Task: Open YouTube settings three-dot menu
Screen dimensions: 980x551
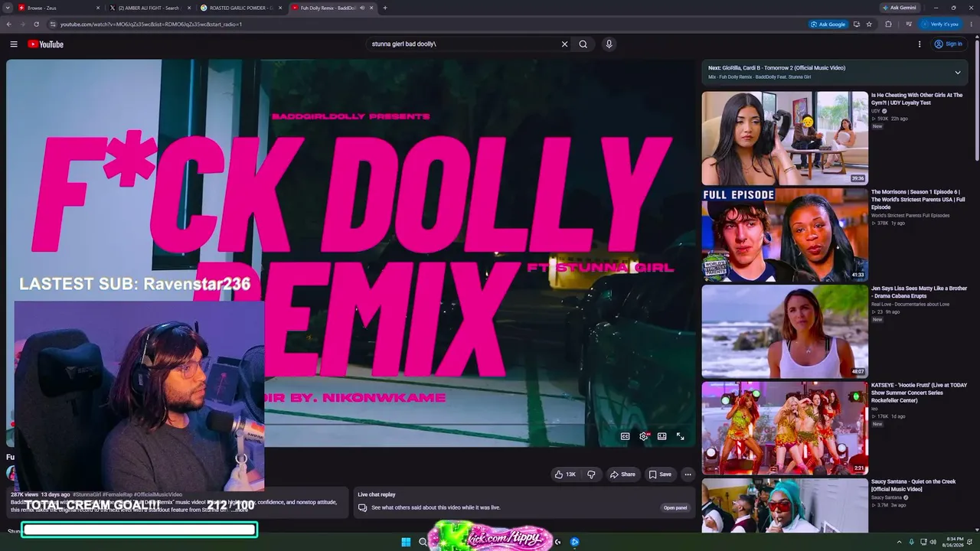Action: point(920,44)
